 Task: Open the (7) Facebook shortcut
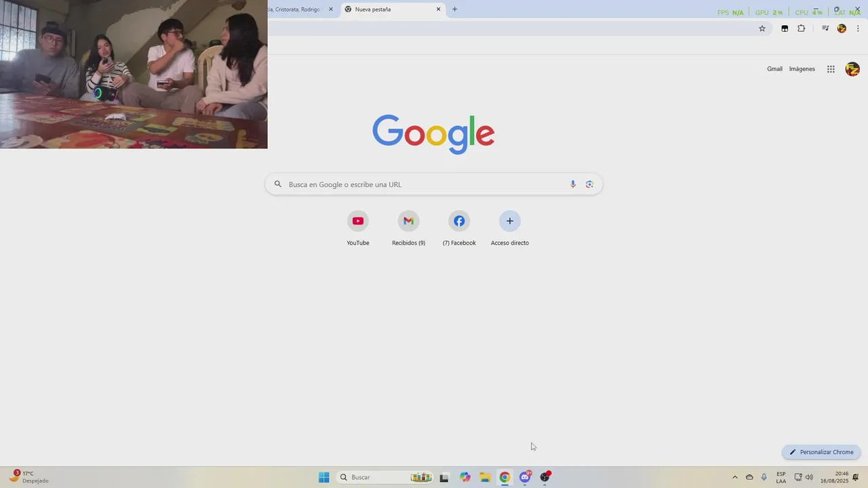(459, 229)
